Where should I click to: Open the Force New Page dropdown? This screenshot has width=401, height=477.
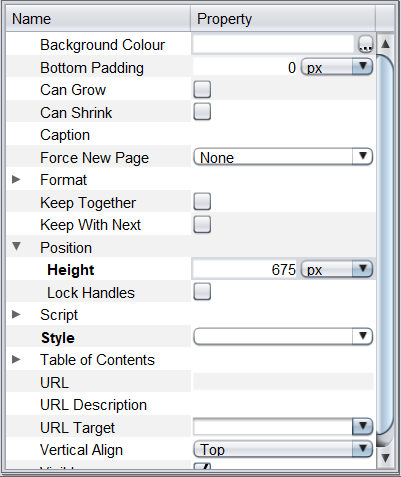(x=283, y=157)
